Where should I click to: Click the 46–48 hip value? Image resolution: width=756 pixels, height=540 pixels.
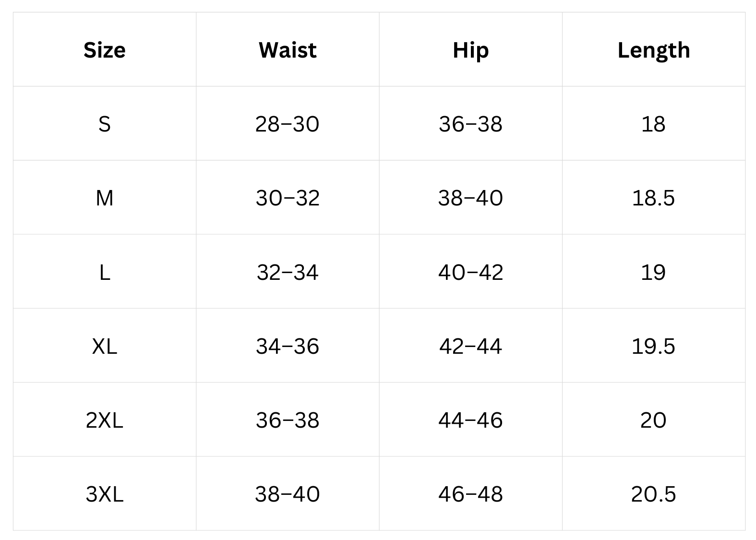coord(470,494)
